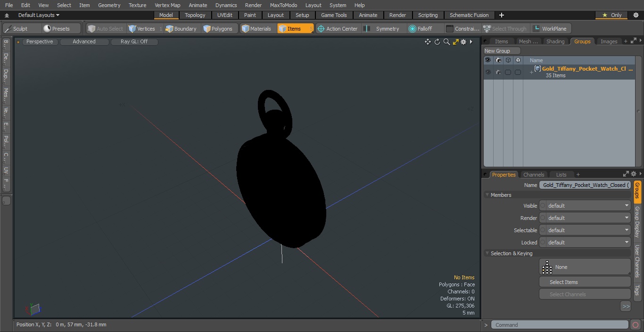This screenshot has width=644, height=332.
Task: Open the Visible default dropdown
Action: 585,206
